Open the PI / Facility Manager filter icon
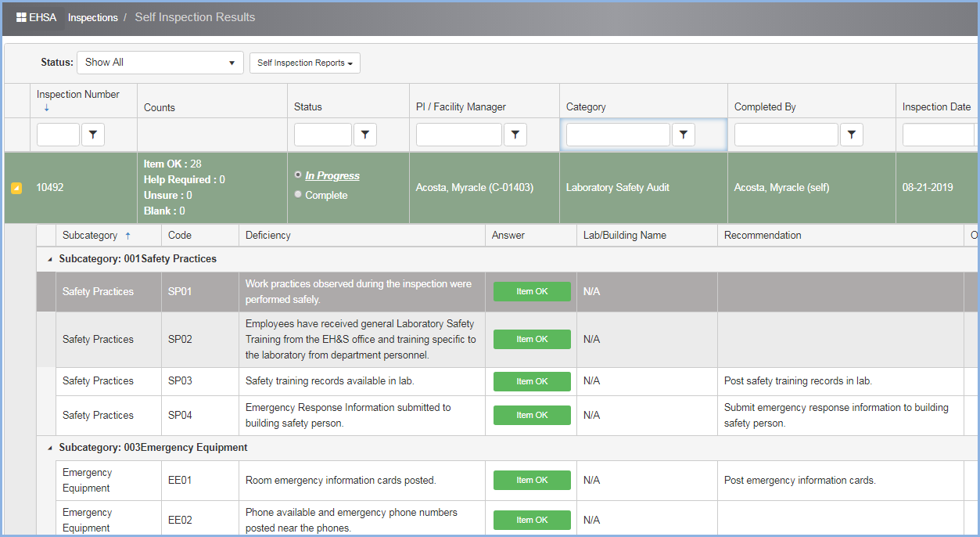This screenshot has height=537, width=980. [515, 135]
